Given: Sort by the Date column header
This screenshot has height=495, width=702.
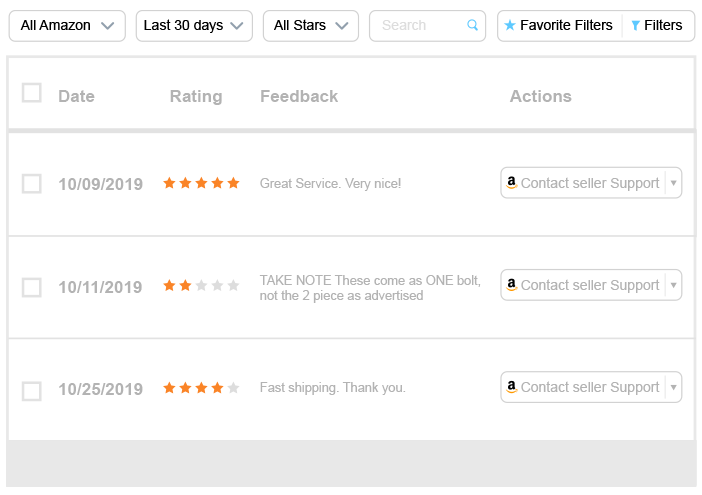Looking at the screenshot, I should [x=77, y=96].
